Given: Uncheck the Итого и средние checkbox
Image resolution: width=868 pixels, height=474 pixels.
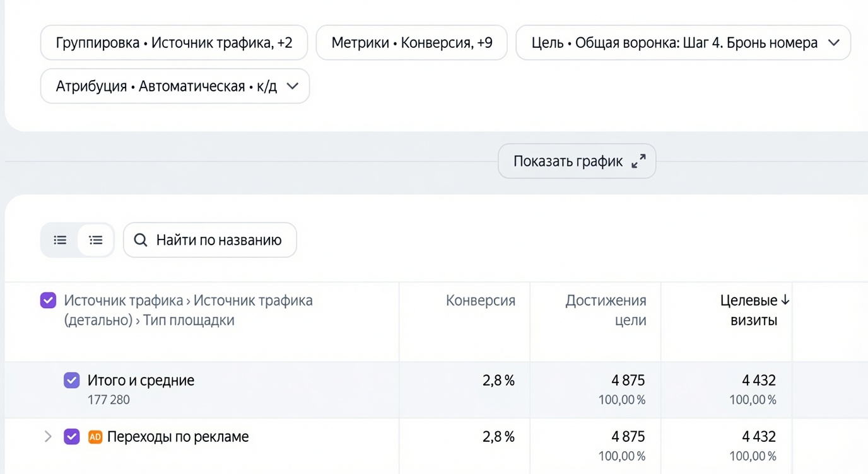Looking at the screenshot, I should pos(72,380).
